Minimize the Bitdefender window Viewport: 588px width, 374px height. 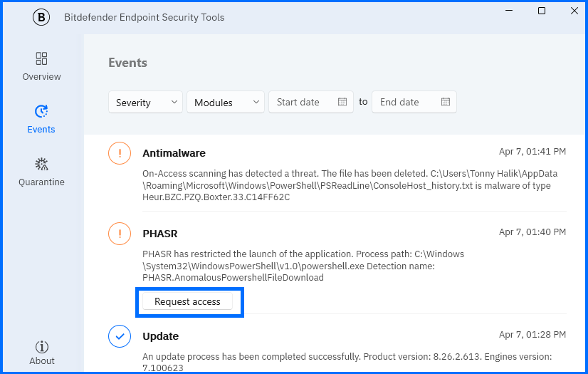[509, 11]
